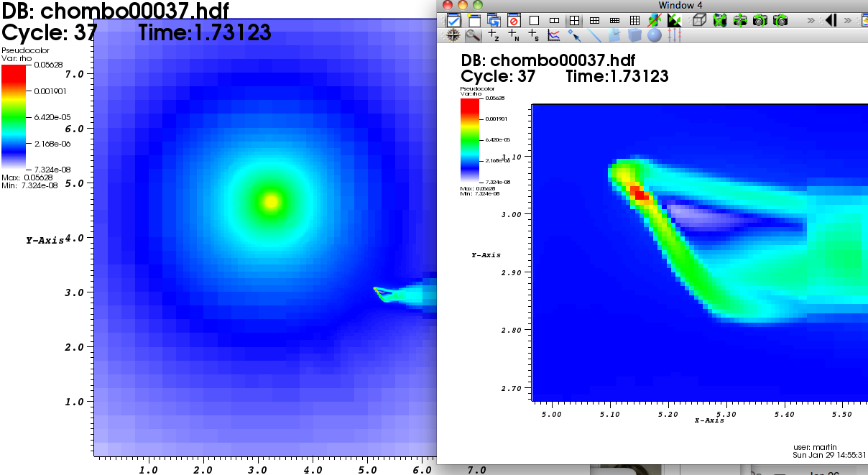The image size is (868, 475).
Task: Expand hidden toolbar items left of black arrow
Action: (811, 20)
